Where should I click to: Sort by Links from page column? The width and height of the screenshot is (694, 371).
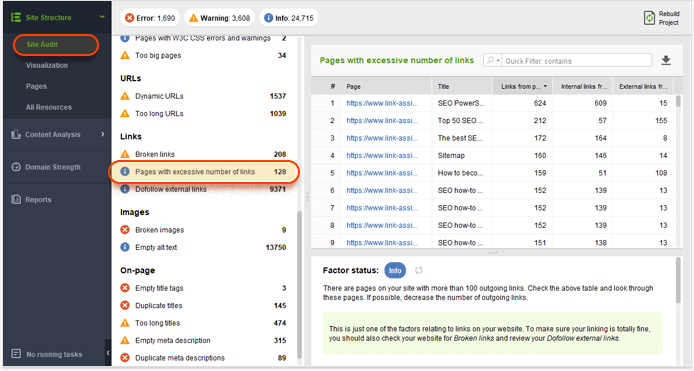pyautogui.click(x=523, y=86)
